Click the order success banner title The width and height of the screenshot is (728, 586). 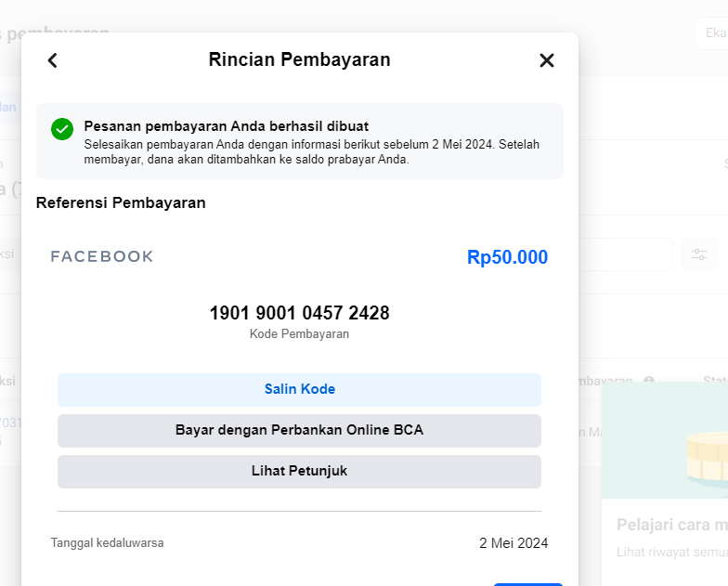(x=226, y=126)
